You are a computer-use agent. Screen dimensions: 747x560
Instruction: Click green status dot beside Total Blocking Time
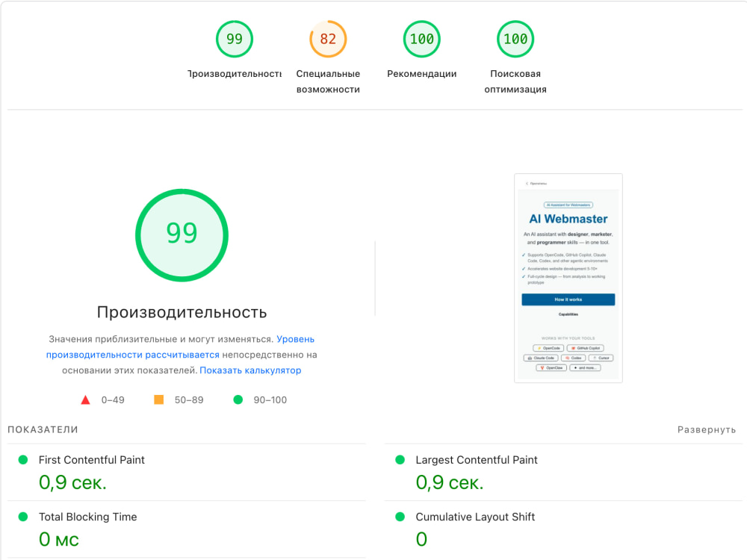tap(23, 517)
